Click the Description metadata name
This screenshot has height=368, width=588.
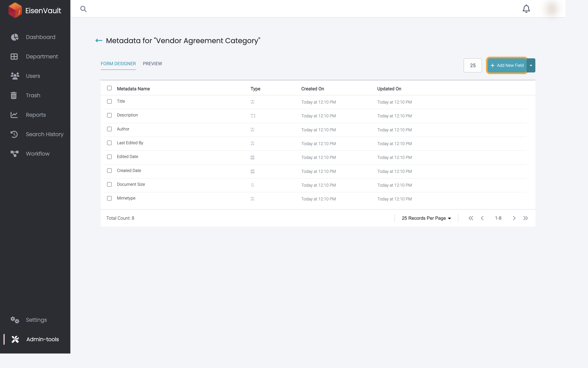pos(127,115)
